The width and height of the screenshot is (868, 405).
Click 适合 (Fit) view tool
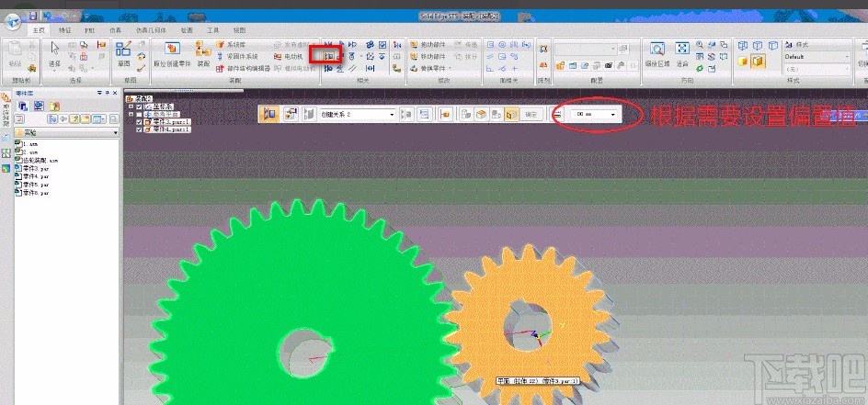[x=682, y=55]
